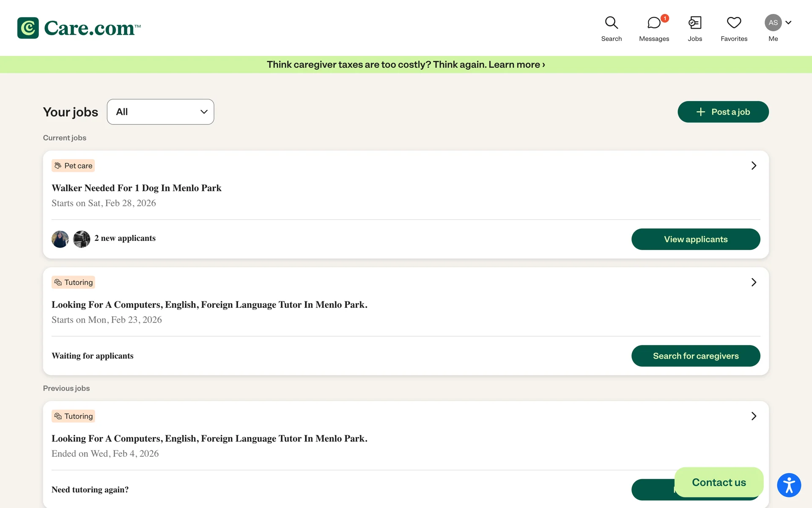The height and width of the screenshot is (508, 812).
Task: Open the Search magnifier icon
Action: point(611,23)
